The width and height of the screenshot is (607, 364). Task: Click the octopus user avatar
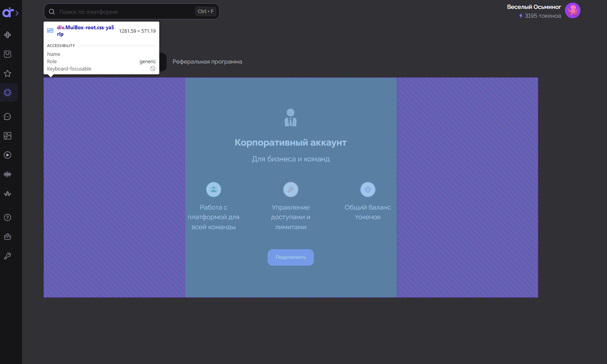coord(573,11)
